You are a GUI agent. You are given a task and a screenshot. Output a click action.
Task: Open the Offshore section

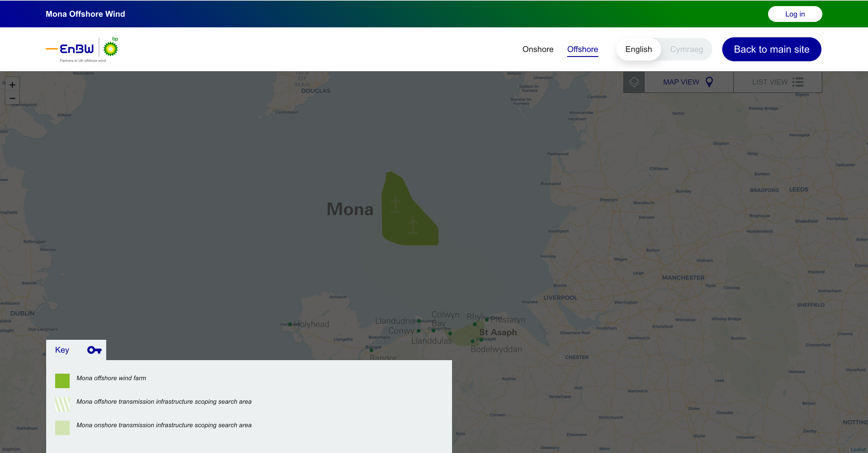583,49
